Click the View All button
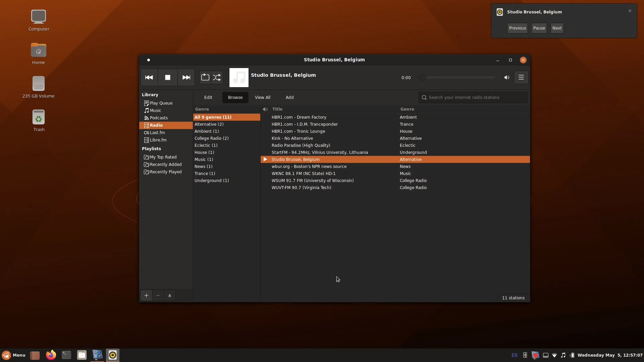 [263, 97]
